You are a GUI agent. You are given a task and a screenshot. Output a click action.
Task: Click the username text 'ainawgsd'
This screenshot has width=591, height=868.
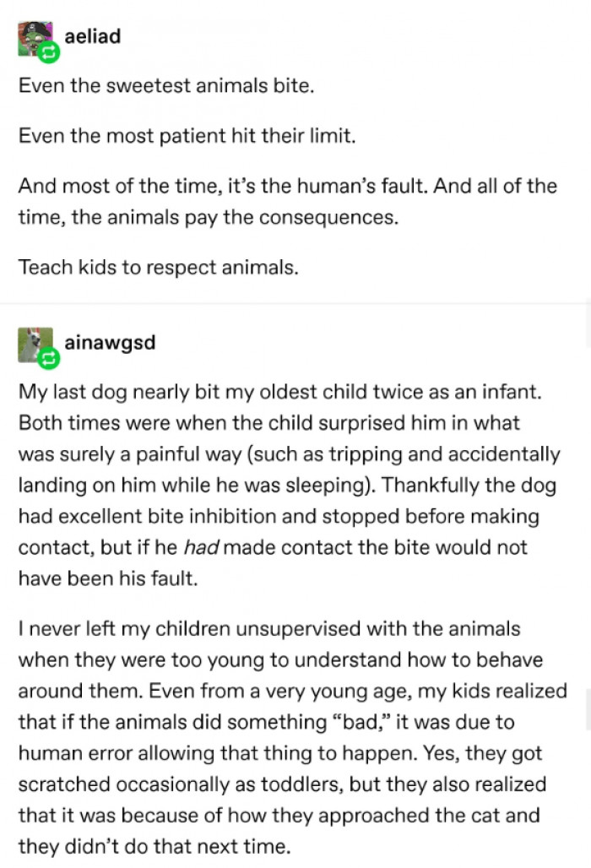click(110, 343)
